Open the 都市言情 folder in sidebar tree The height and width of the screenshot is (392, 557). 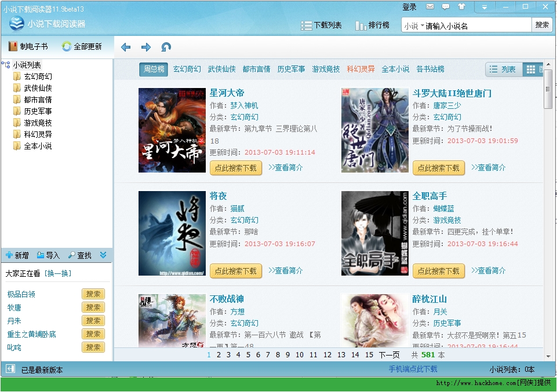38,100
